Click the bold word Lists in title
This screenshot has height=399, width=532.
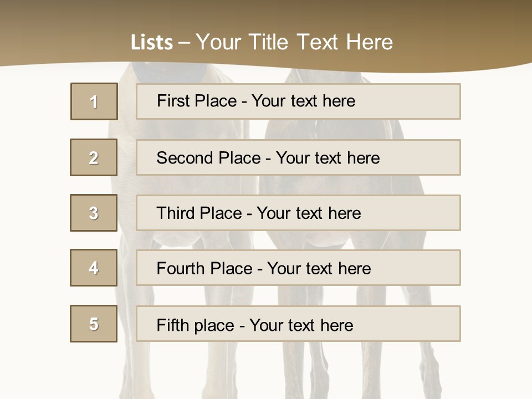152,43
